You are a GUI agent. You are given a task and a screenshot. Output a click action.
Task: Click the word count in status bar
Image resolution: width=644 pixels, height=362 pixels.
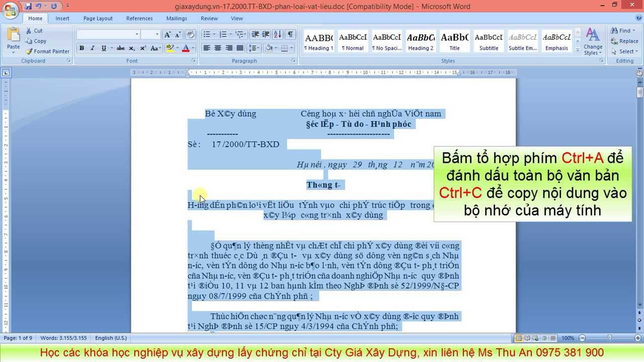pos(63,338)
